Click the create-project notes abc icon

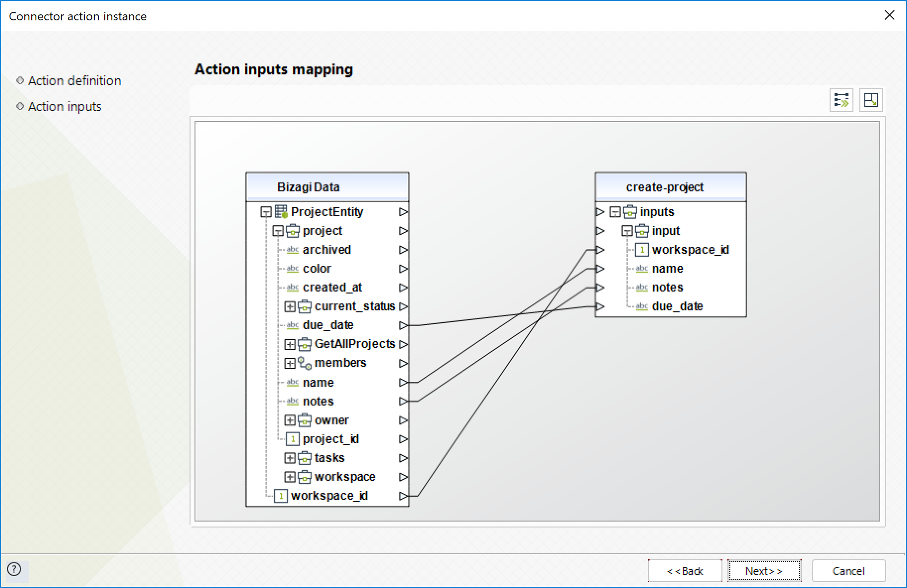click(642, 288)
